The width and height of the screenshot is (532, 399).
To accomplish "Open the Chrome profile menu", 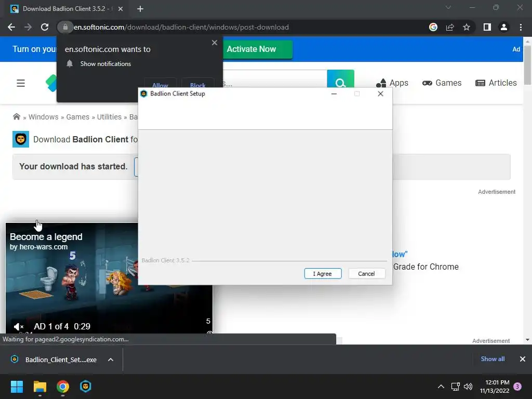I will tap(504, 27).
